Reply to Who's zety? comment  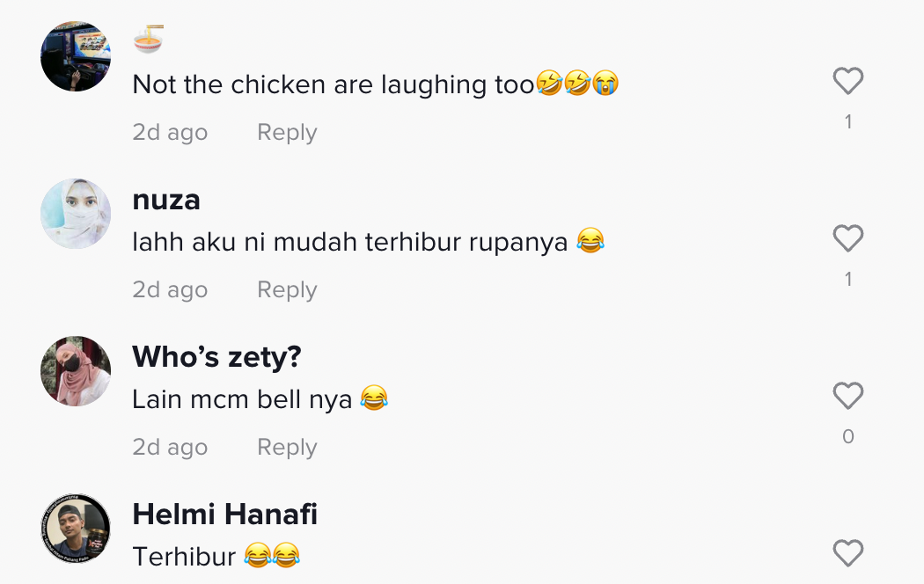tap(286, 448)
